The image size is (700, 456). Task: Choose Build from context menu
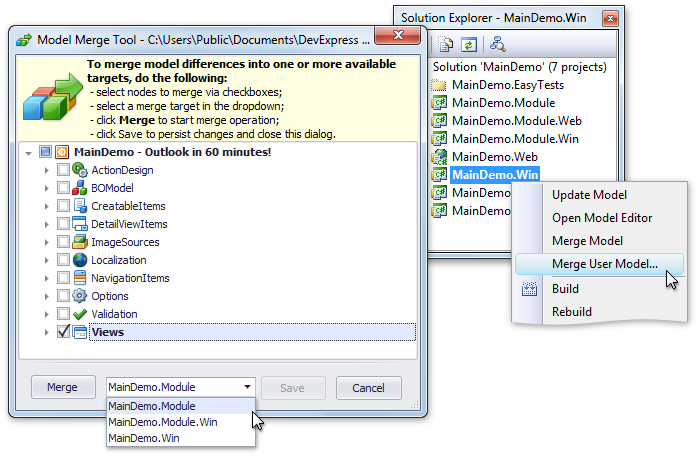565,289
